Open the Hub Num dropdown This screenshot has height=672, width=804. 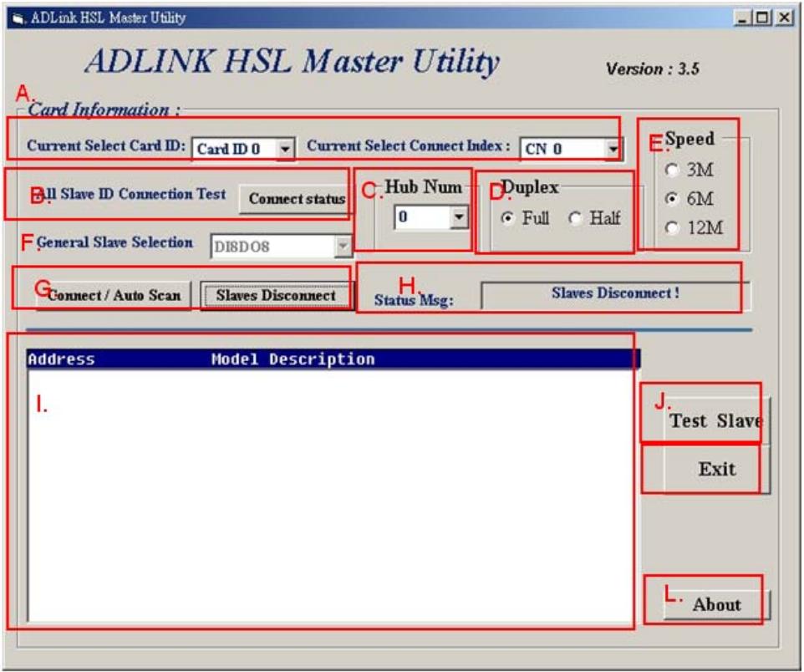pyautogui.click(x=459, y=217)
